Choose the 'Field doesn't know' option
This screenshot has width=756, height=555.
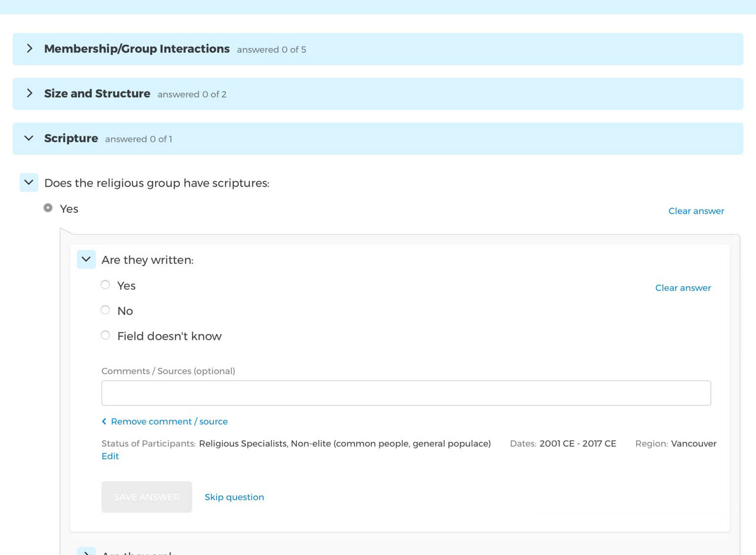(106, 335)
